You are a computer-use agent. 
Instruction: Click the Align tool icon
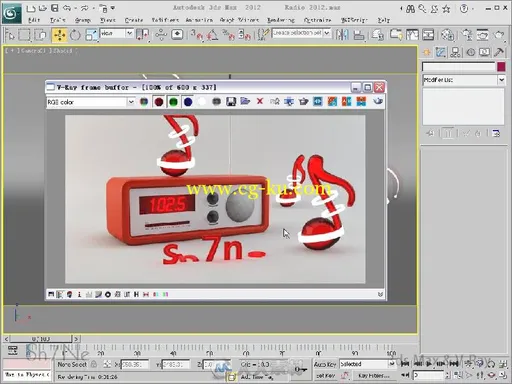[x=359, y=35]
